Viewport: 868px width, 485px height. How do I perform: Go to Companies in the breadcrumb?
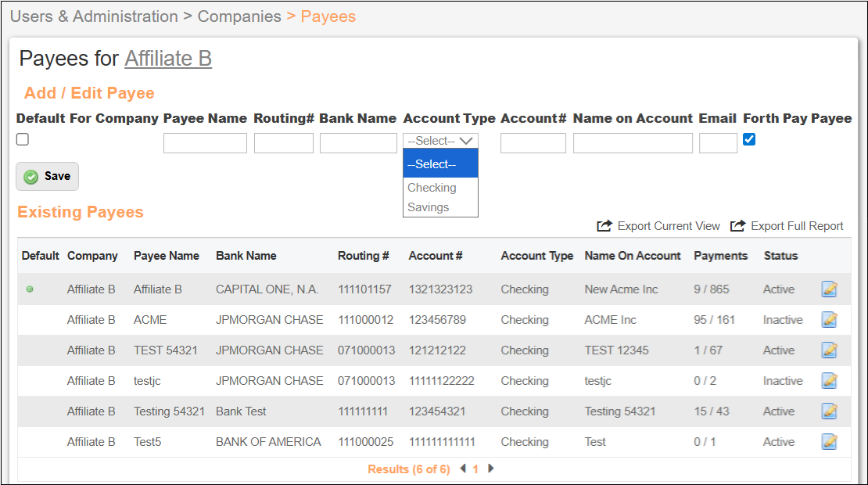(239, 16)
